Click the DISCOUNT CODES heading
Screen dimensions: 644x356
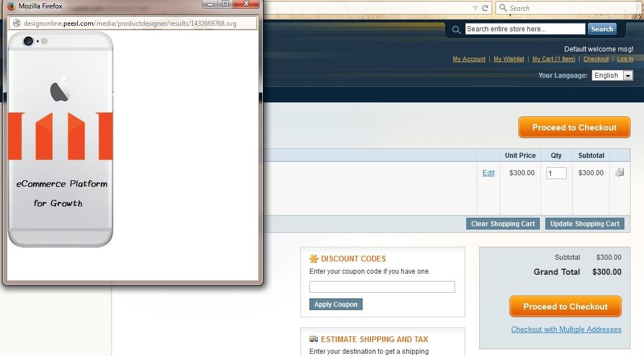click(x=354, y=259)
